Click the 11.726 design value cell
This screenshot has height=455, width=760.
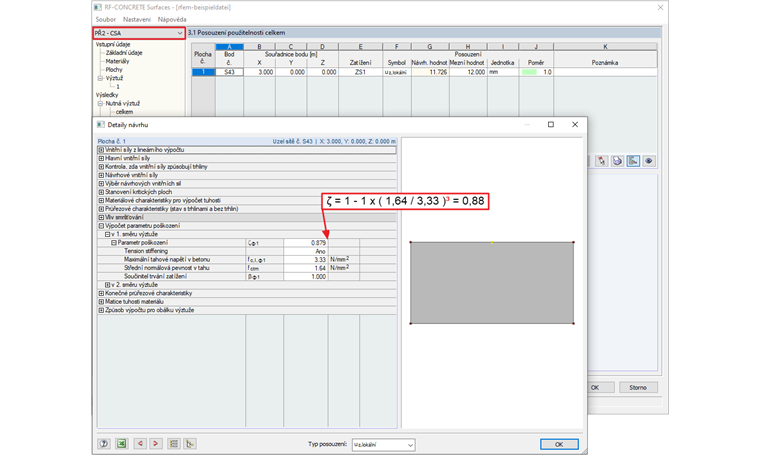(430, 72)
